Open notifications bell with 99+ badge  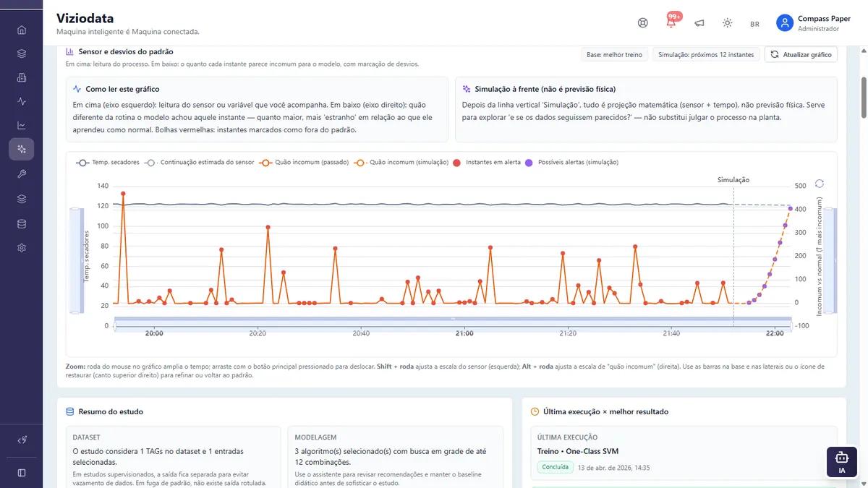[671, 22]
